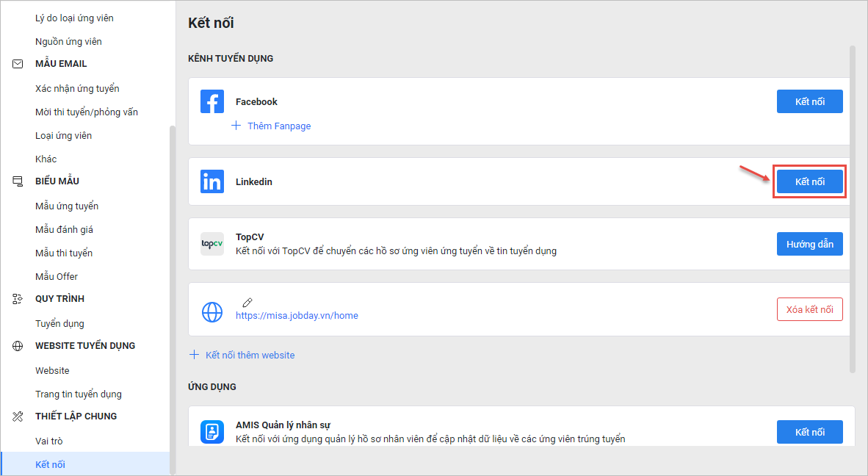Click the LinkedIn logo icon
This screenshot has width=868, height=476.
(x=211, y=181)
